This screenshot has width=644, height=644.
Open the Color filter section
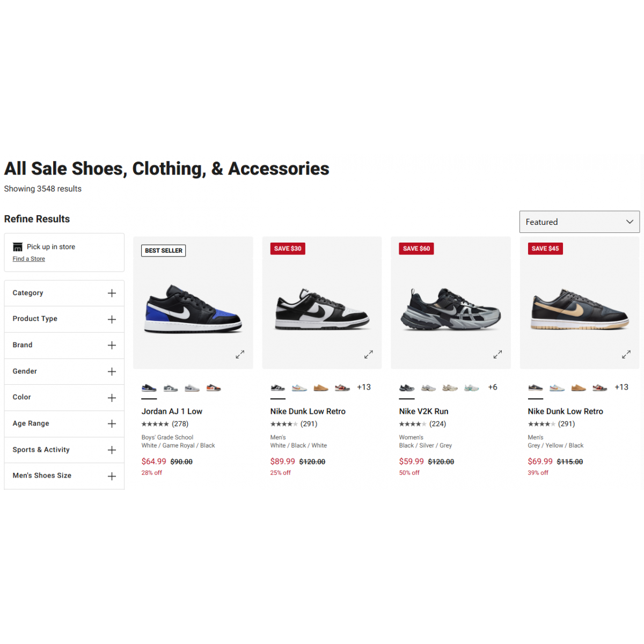click(x=112, y=398)
